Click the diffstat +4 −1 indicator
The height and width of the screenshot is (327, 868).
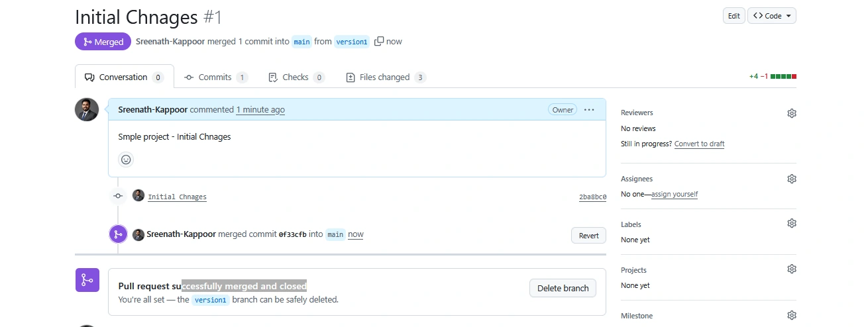pyautogui.click(x=773, y=76)
